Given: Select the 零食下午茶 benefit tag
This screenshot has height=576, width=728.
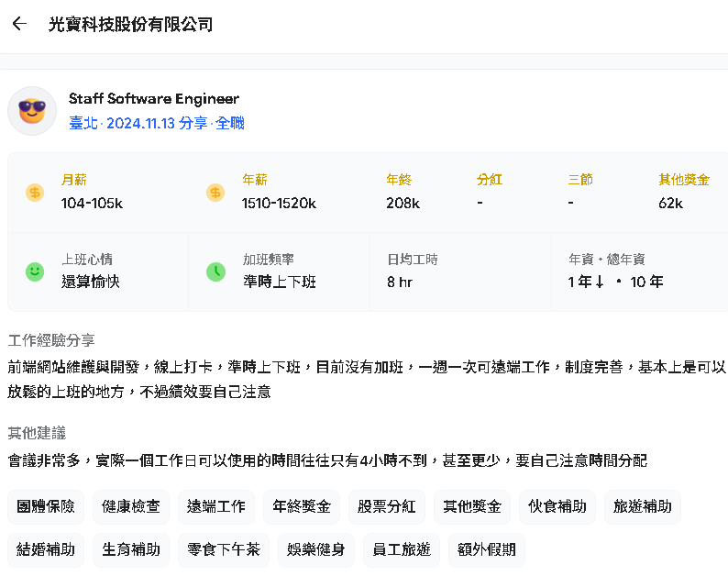Looking at the screenshot, I should tap(224, 550).
